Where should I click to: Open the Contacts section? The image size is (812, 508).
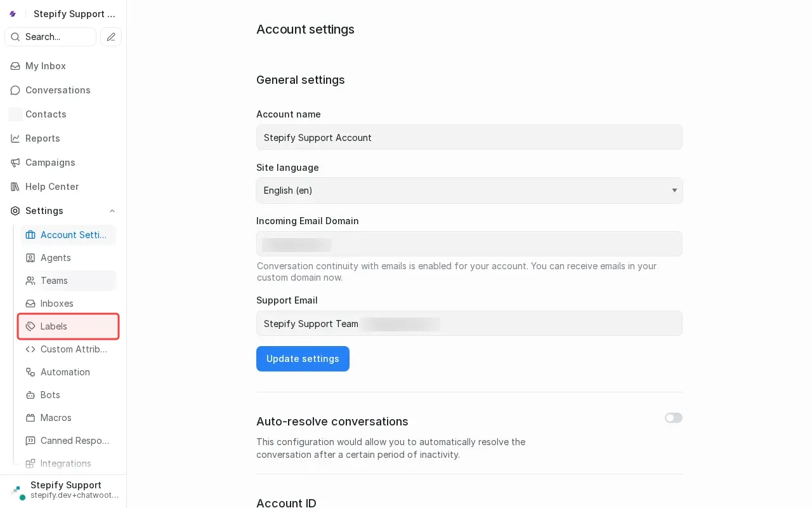(46, 114)
